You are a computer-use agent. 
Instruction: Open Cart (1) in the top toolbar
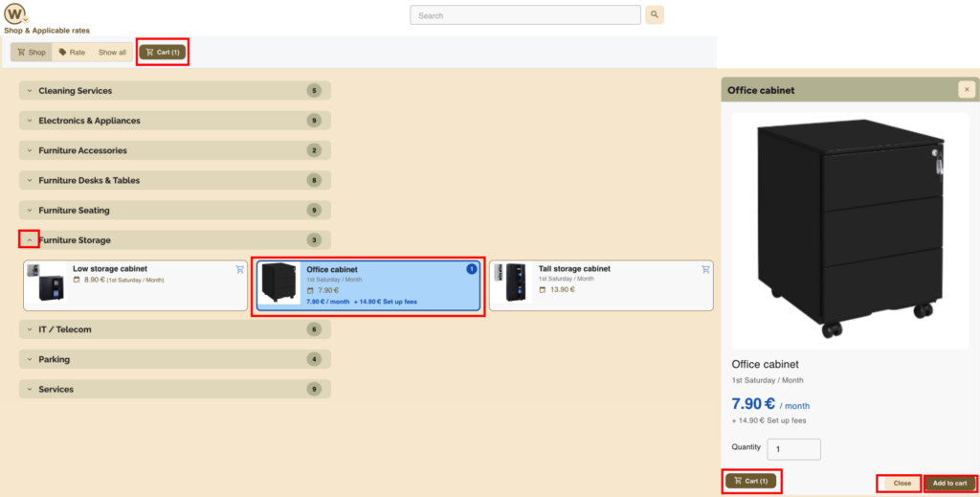coord(163,53)
